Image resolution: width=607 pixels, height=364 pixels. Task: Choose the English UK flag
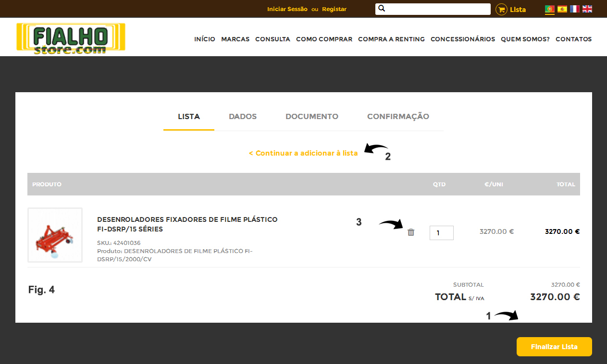587,9
